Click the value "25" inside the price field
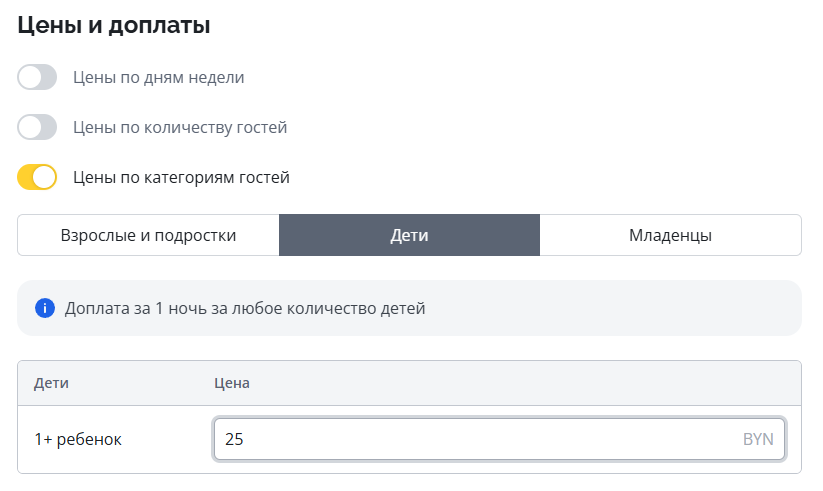The height and width of the screenshot is (491, 823). 235,439
